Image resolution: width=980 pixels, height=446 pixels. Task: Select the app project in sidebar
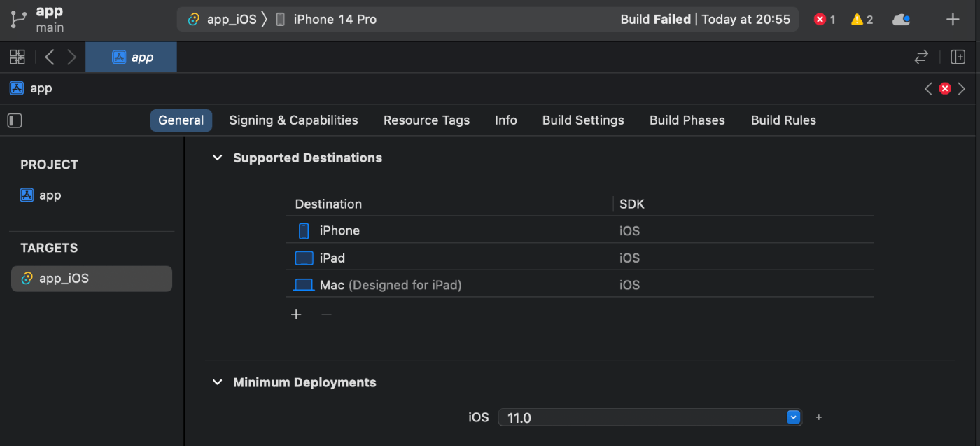[x=41, y=195]
